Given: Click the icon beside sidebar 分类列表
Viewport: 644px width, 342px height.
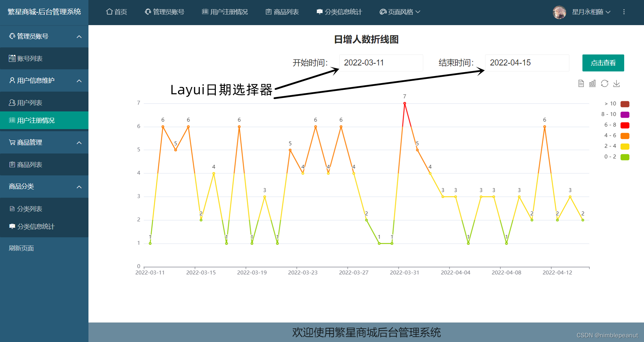Looking at the screenshot, I should pos(12,209).
